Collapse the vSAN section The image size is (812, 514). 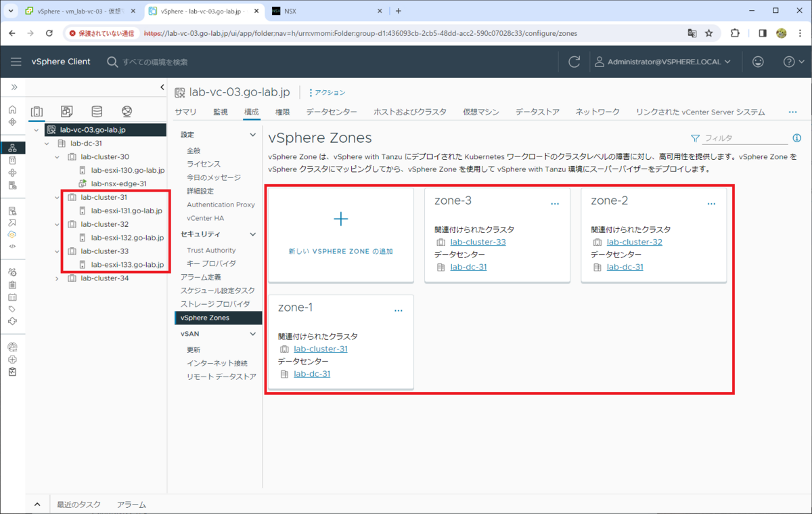253,334
